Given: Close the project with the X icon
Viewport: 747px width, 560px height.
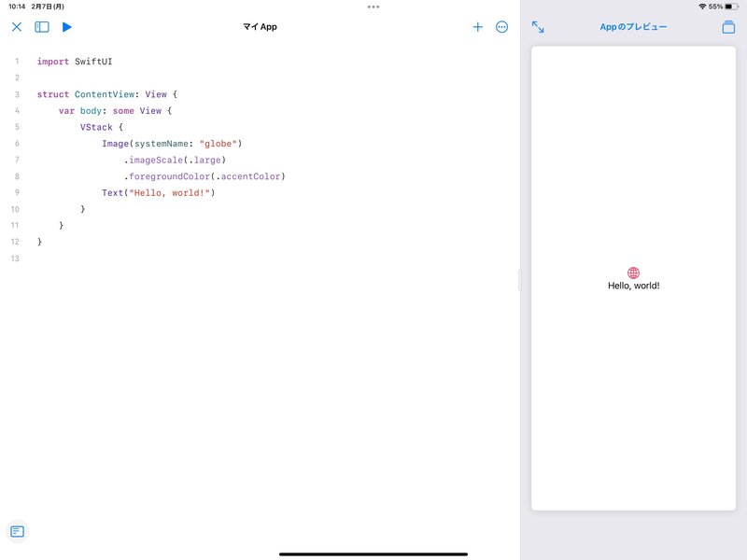Looking at the screenshot, I should pyautogui.click(x=17, y=27).
